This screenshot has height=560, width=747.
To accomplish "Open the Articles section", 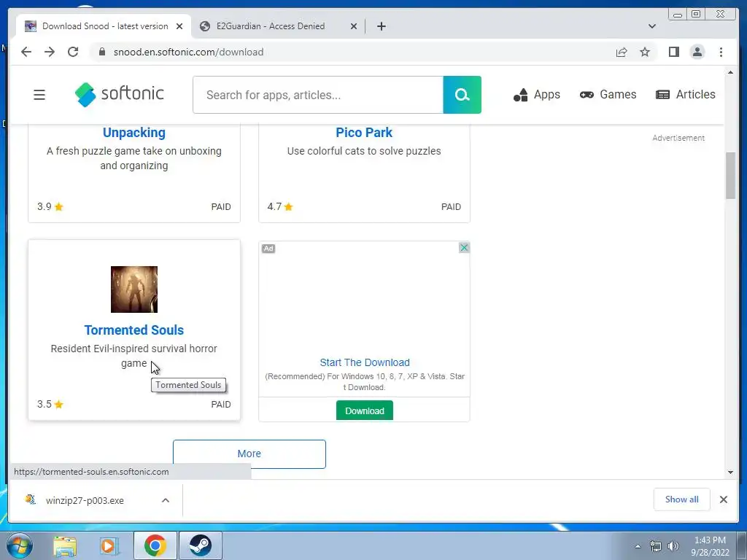I will point(686,94).
